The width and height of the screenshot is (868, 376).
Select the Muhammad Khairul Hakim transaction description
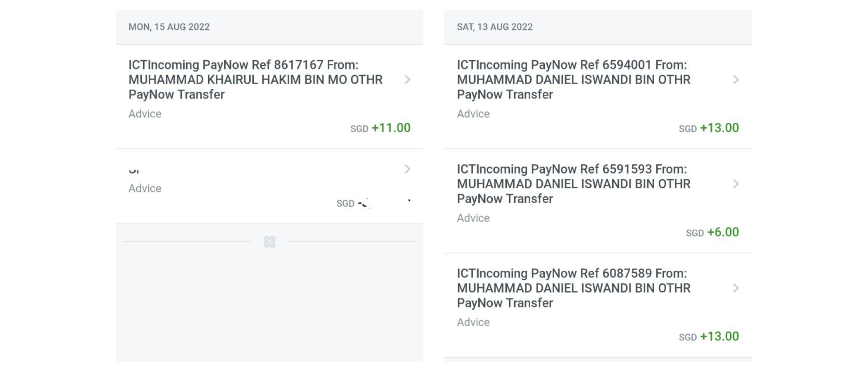click(x=255, y=80)
